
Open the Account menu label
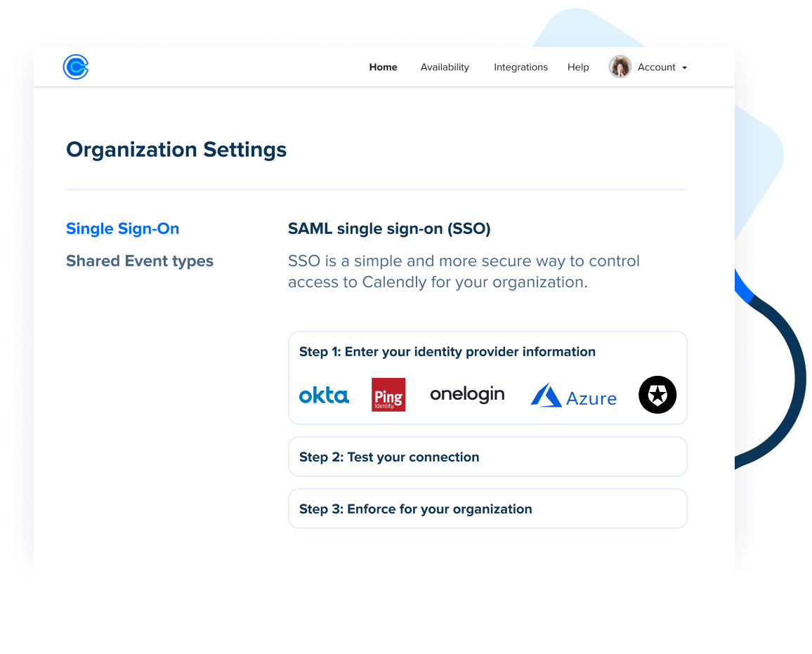pyautogui.click(x=656, y=67)
